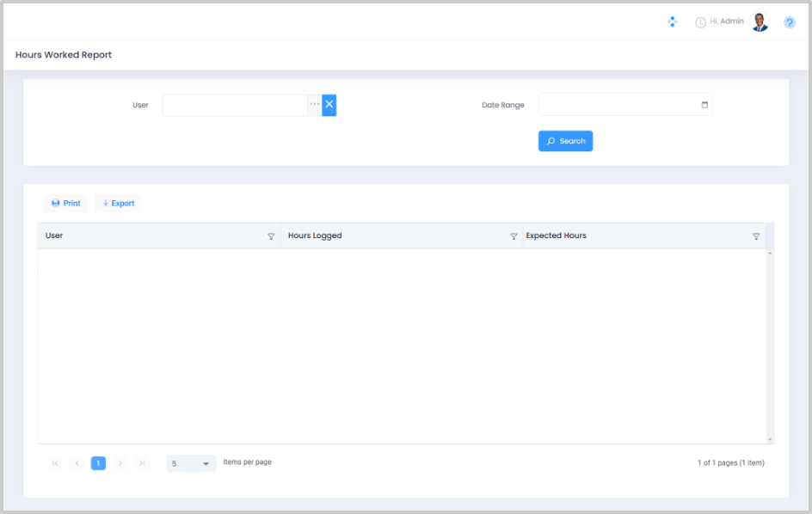Export the report data
This screenshot has width=812, height=514.
(118, 204)
